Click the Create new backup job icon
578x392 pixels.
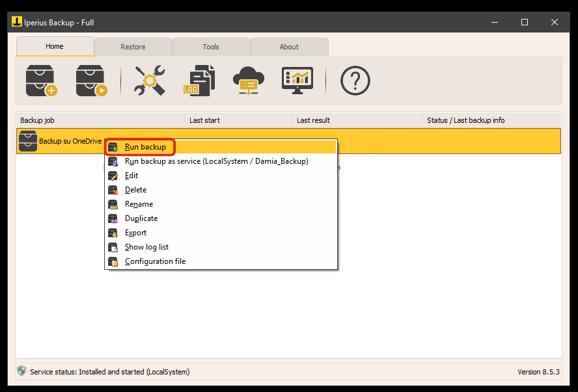pos(41,81)
